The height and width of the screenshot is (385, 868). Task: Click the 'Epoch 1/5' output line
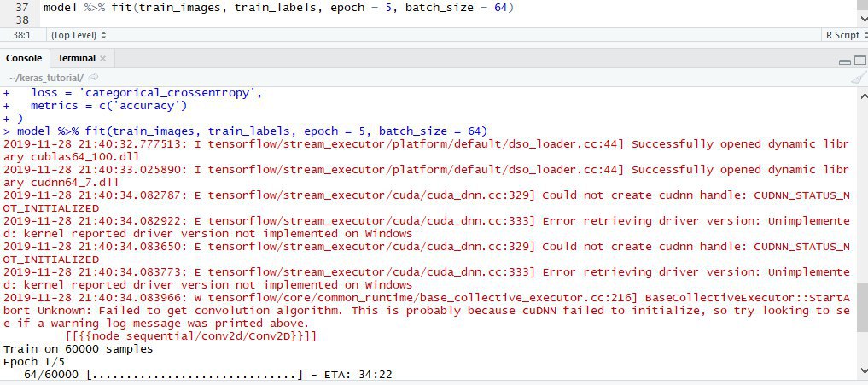click(x=34, y=362)
